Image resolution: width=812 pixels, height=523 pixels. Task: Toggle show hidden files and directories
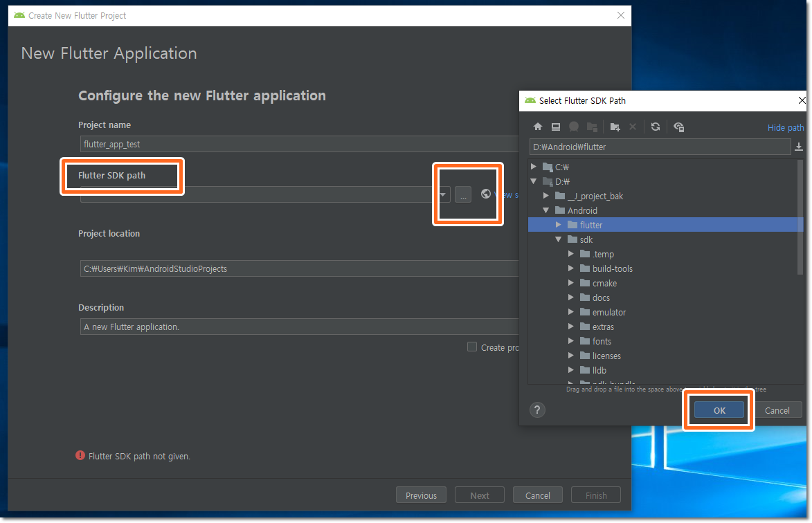(x=679, y=127)
